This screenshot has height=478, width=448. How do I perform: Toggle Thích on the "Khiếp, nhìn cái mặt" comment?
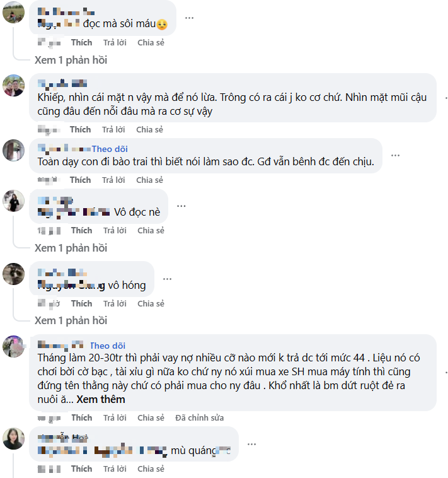(80, 129)
